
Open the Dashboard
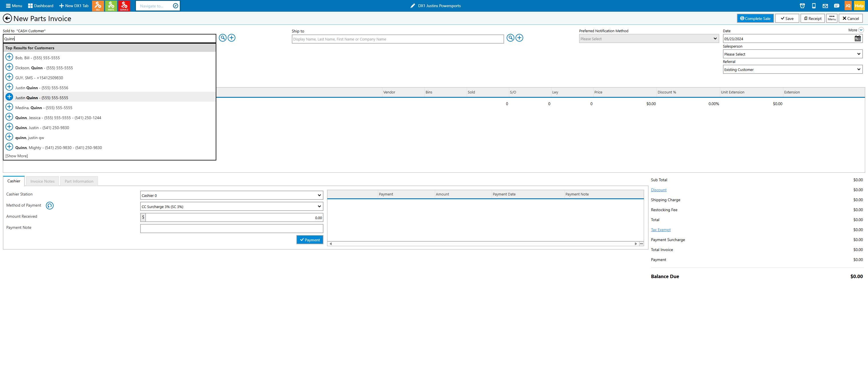[40, 6]
